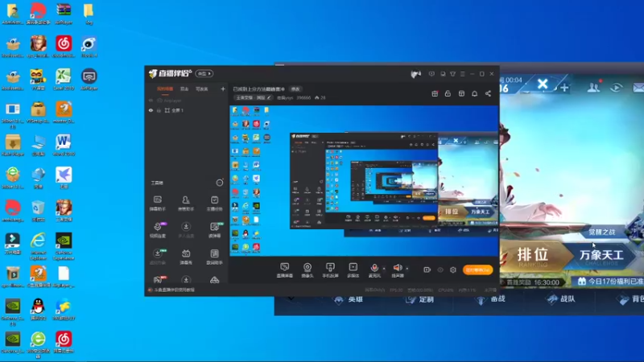This screenshot has height=362, width=644.
Task: Toggle the record button near settings
Action: point(427,269)
